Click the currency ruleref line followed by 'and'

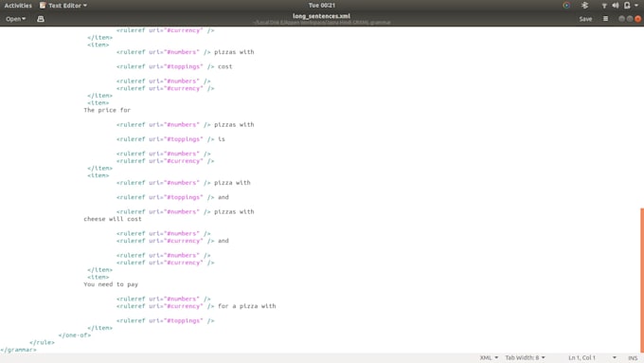click(172, 241)
